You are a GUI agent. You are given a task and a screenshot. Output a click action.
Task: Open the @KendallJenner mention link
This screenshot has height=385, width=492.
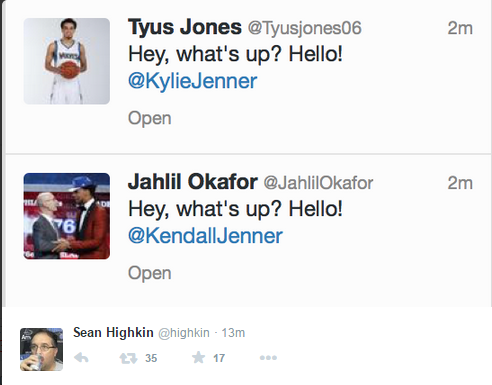(x=205, y=236)
